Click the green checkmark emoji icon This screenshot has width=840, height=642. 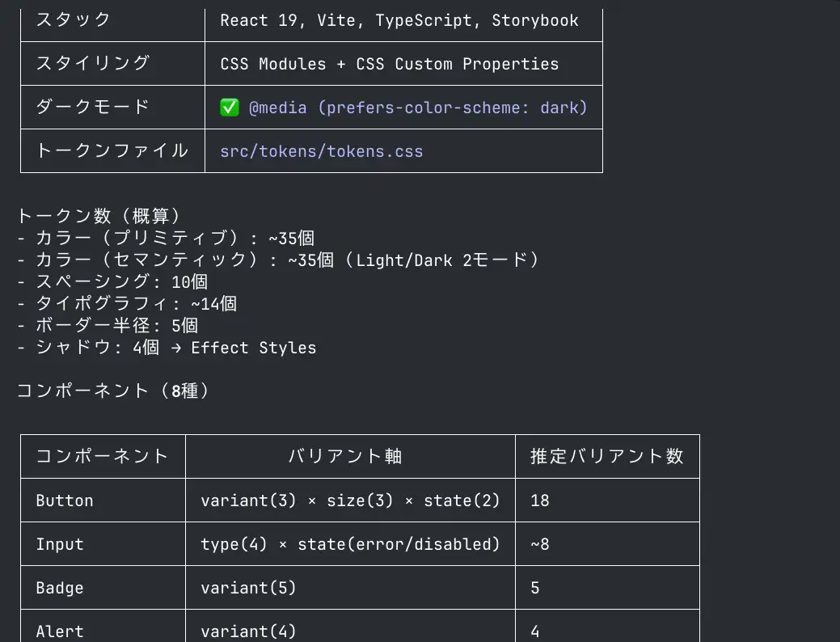point(230,108)
